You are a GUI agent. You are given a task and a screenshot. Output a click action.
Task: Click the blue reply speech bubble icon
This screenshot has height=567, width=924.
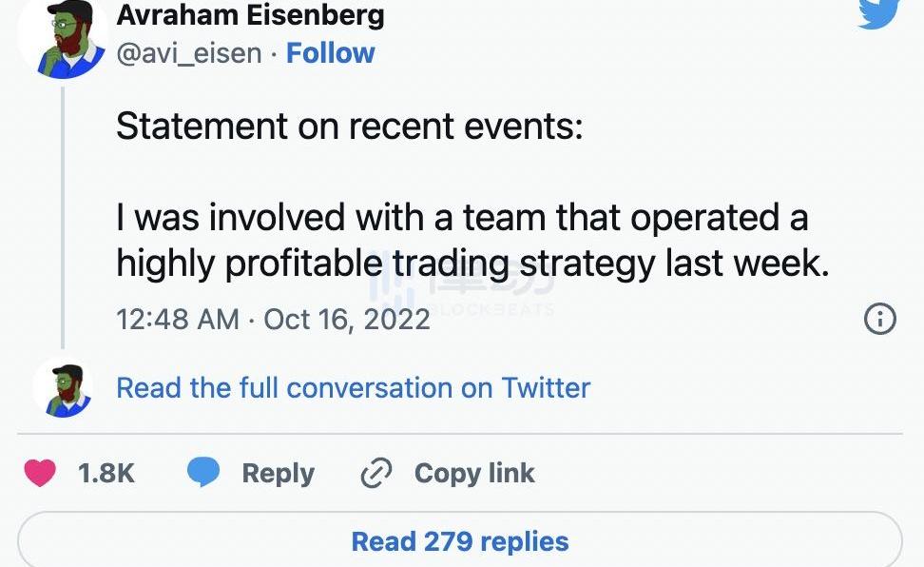coord(203,472)
